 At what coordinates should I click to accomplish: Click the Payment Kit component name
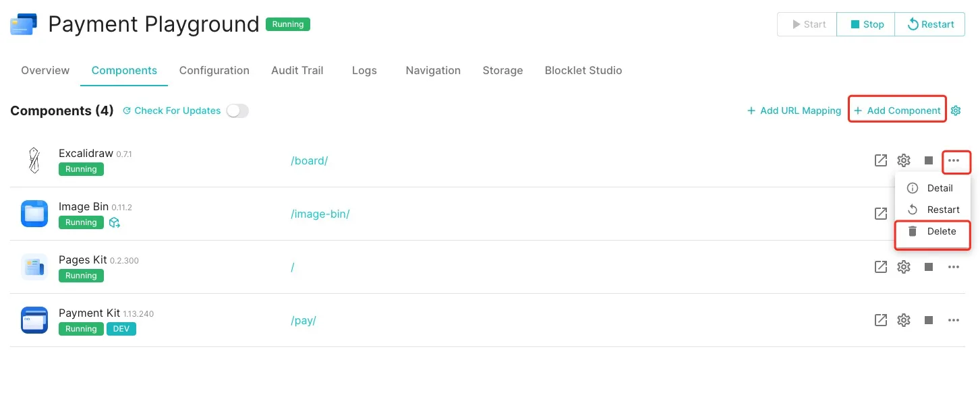89,313
